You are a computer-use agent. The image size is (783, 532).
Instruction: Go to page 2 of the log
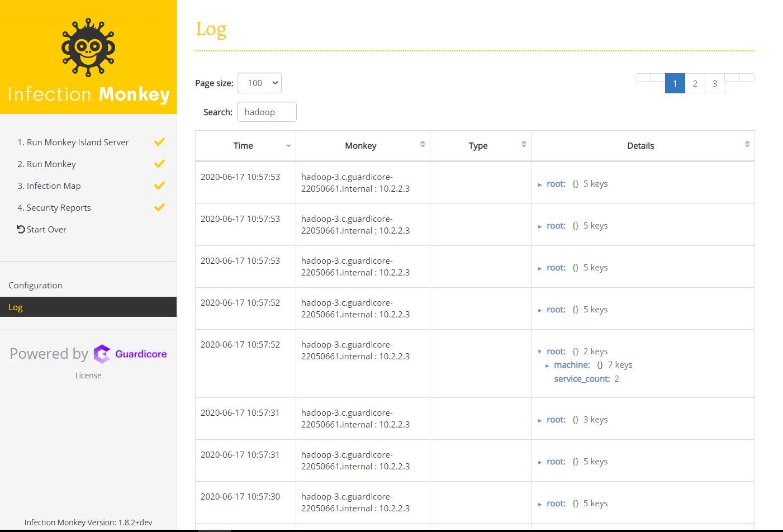click(695, 83)
